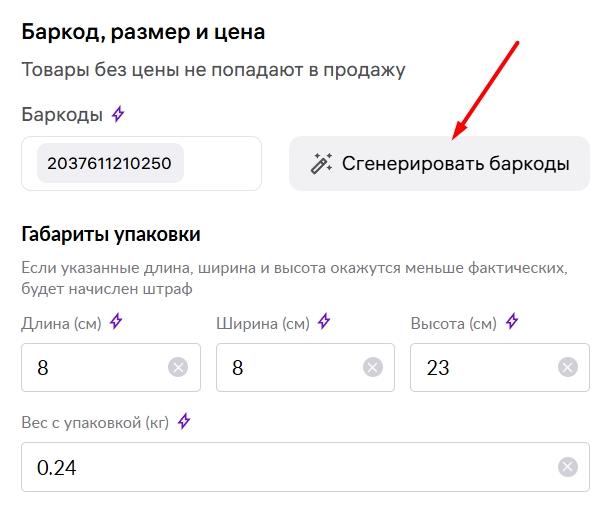Focus the Высота (см) input showing 23
This screenshot has height=527, width=616.
[x=500, y=367]
